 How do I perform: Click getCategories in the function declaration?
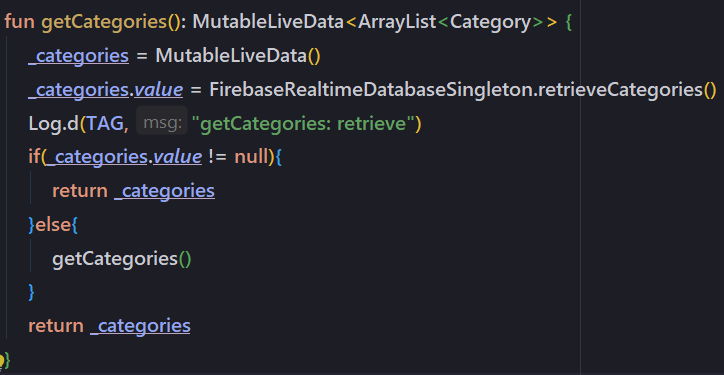coord(104,22)
